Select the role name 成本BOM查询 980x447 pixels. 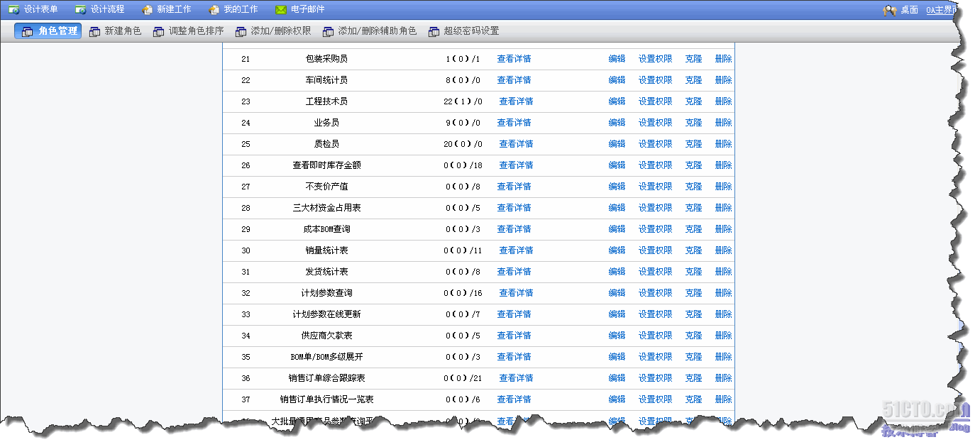(326, 229)
